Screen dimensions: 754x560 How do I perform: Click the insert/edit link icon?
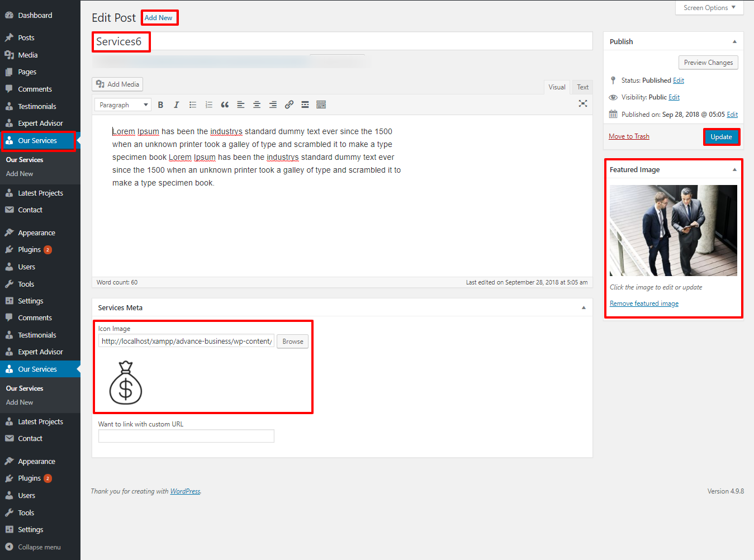pyautogui.click(x=289, y=105)
